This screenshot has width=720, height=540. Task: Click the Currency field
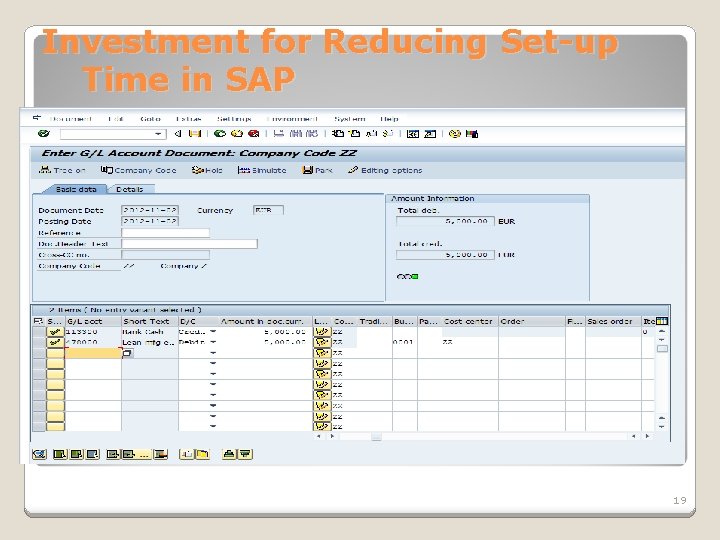coord(269,210)
